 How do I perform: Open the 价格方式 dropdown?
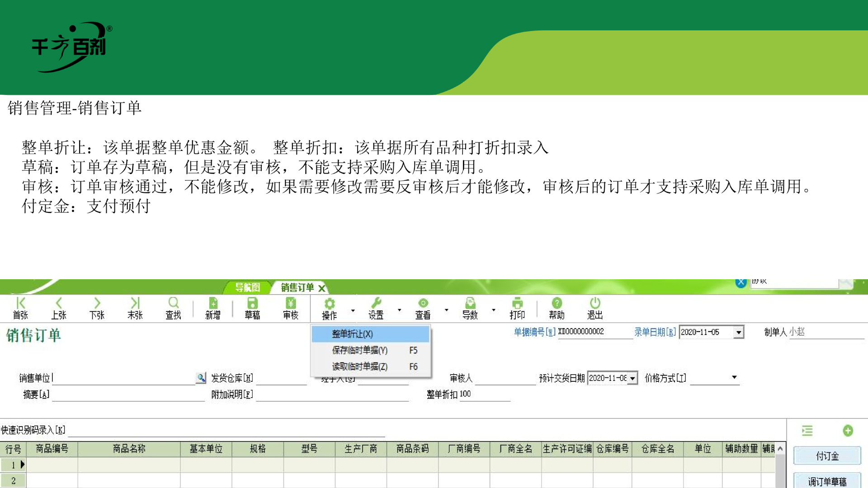pos(734,377)
